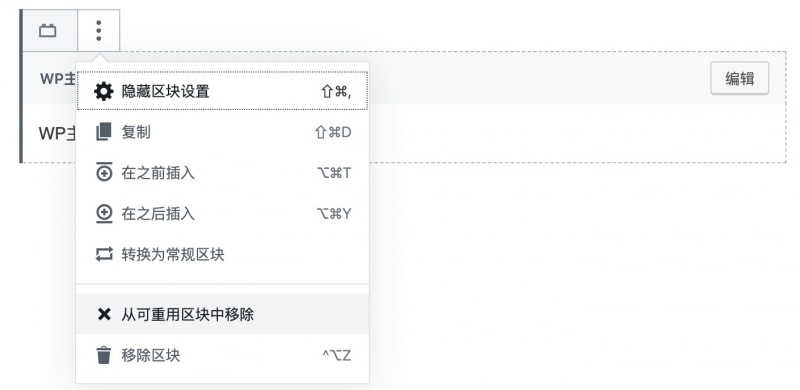
Task: Choose 移除区块 to delete block
Action: point(222,355)
